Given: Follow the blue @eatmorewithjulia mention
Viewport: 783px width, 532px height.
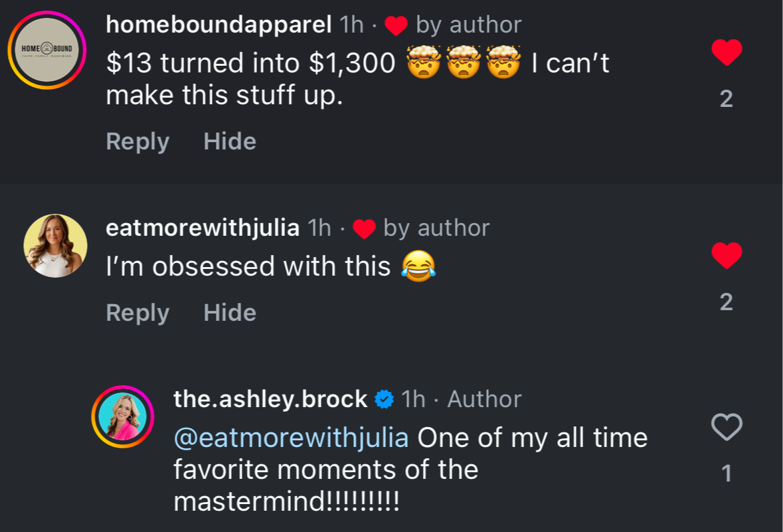Looking at the screenshot, I should point(291,438).
